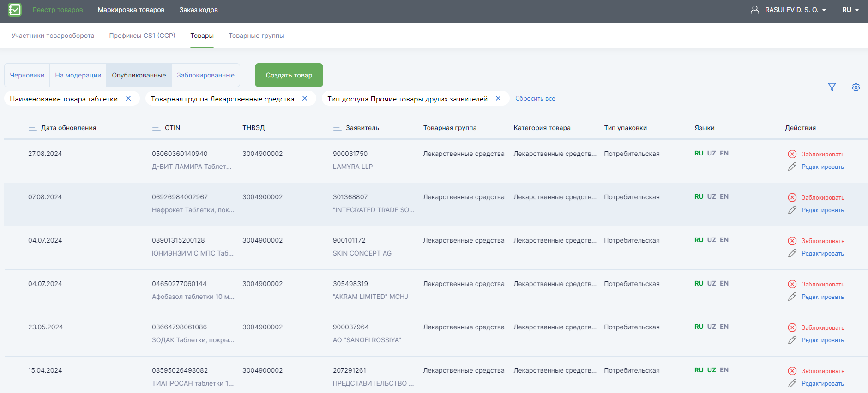This screenshot has height=393, width=868.
Task: Show На модерации products
Action: coord(78,75)
